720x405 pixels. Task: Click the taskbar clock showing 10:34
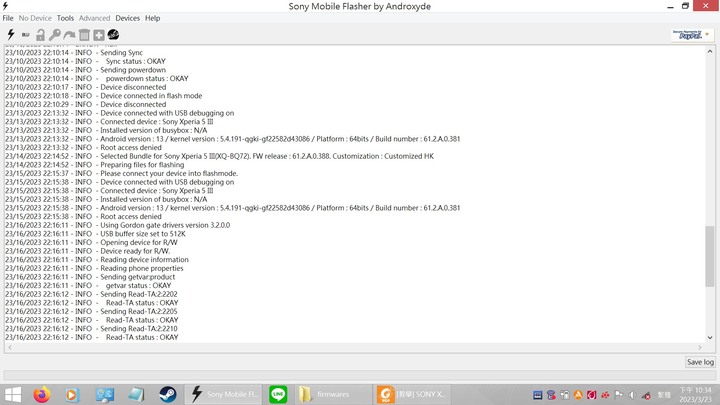coord(696,395)
